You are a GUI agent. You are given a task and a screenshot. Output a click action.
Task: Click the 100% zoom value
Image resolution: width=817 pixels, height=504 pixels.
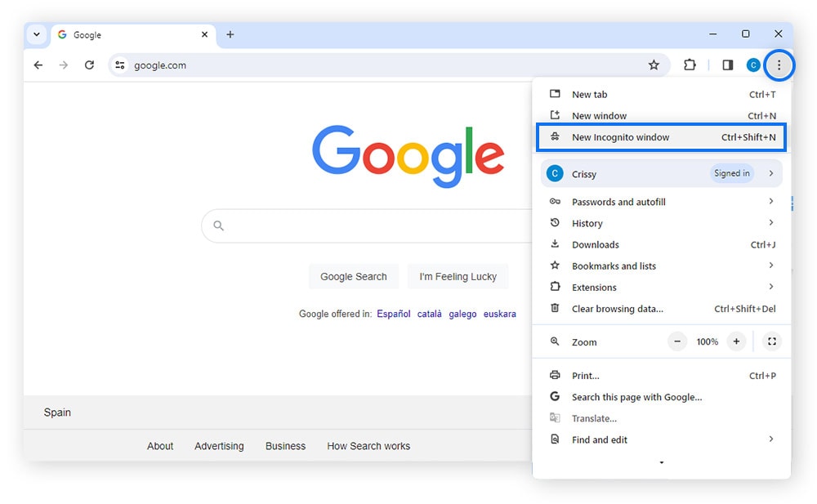(707, 342)
